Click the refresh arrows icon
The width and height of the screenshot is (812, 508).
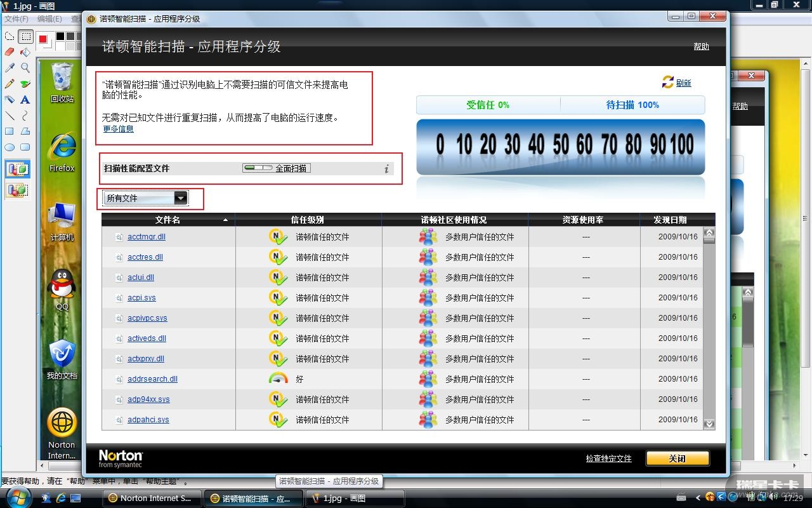pos(667,82)
